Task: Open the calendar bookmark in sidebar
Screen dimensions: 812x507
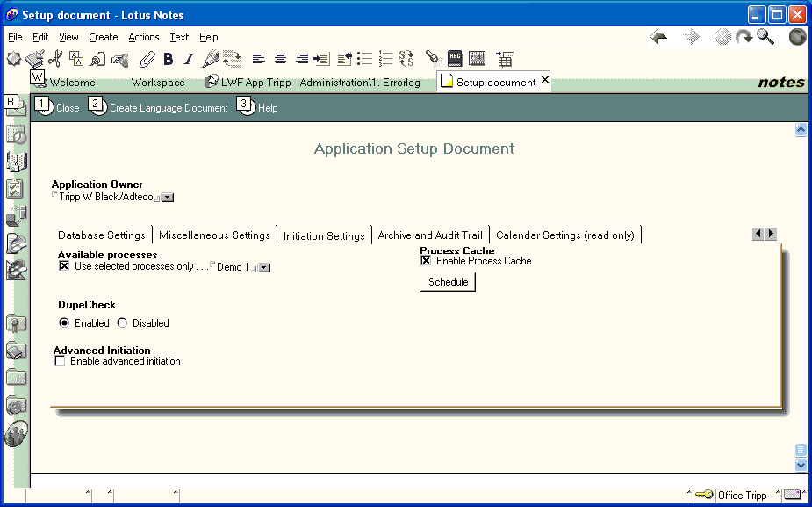Action: [x=16, y=134]
